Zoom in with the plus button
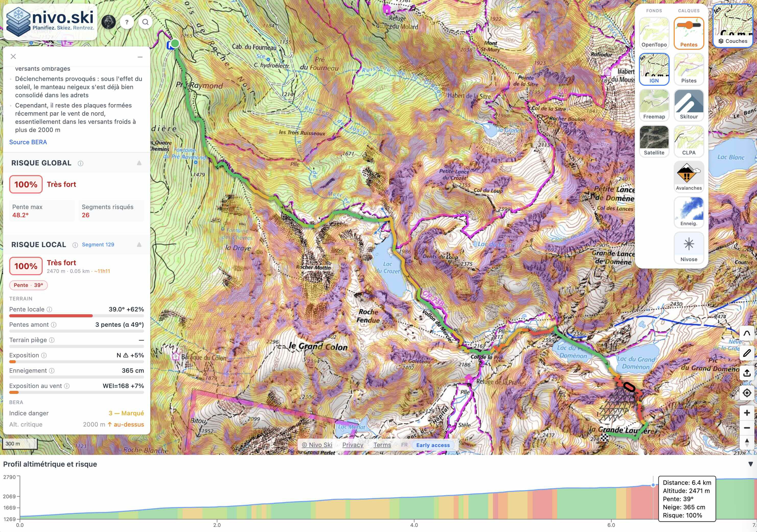 [747, 413]
